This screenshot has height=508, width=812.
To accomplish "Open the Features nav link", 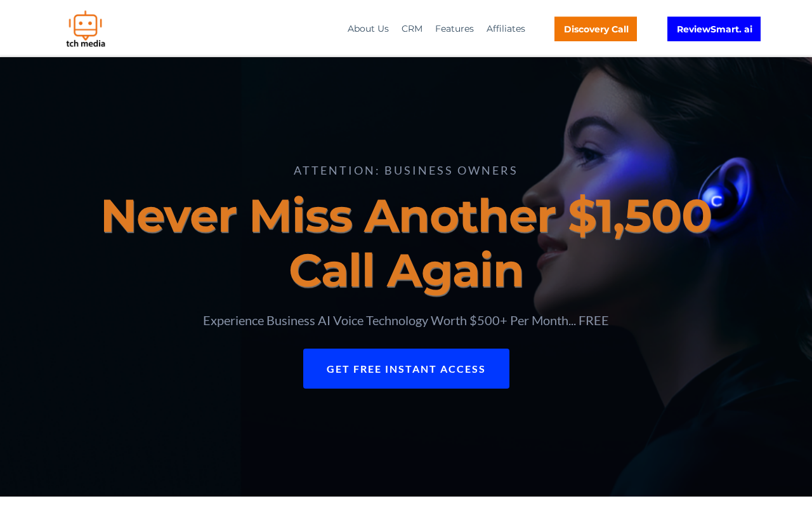I will coord(454,29).
